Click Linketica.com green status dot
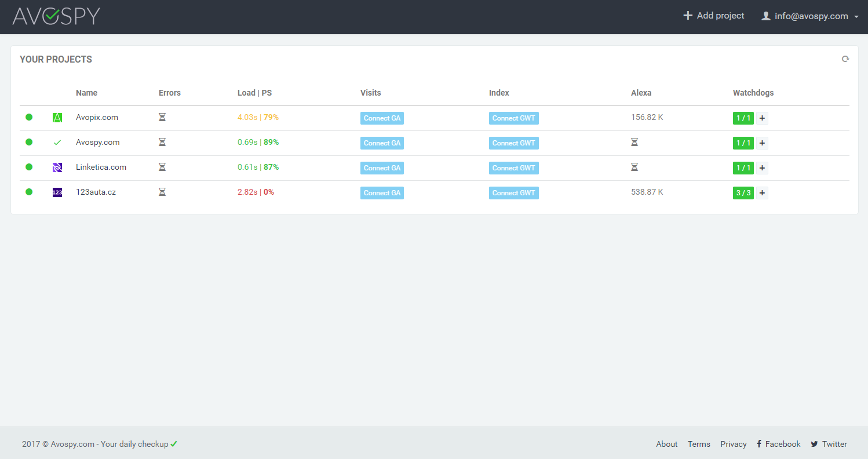The height and width of the screenshot is (459, 868). pyautogui.click(x=29, y=167)
